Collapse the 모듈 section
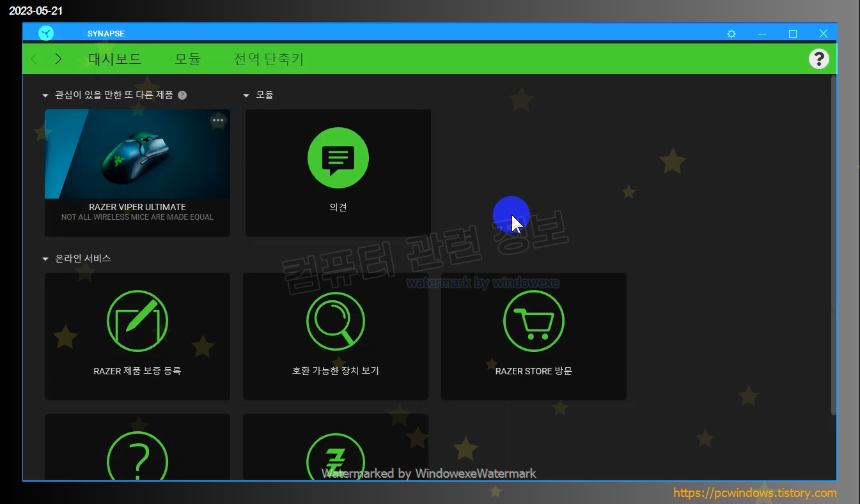 pyautogui.click(x=246, y=95)
